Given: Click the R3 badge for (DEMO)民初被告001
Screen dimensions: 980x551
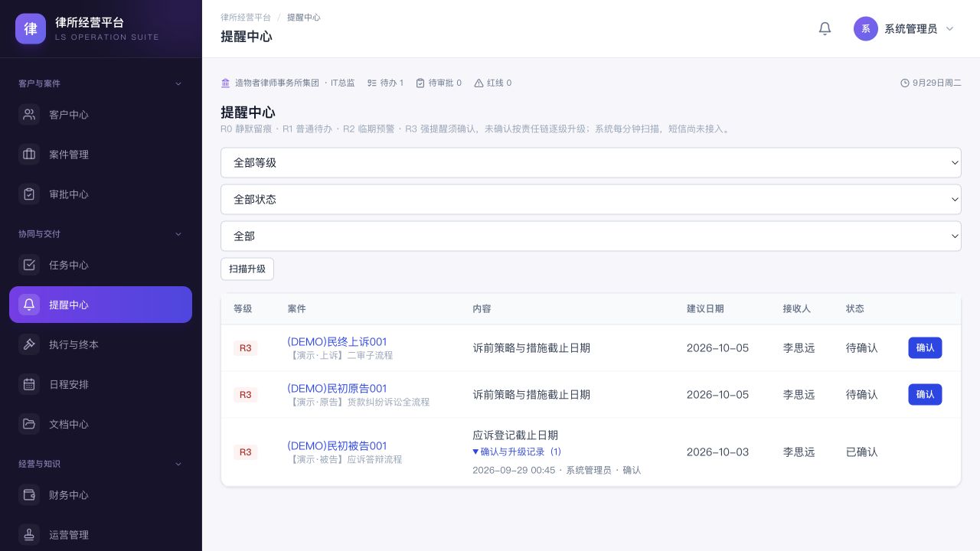Looking at the screenshot, I should pos(246,452).
